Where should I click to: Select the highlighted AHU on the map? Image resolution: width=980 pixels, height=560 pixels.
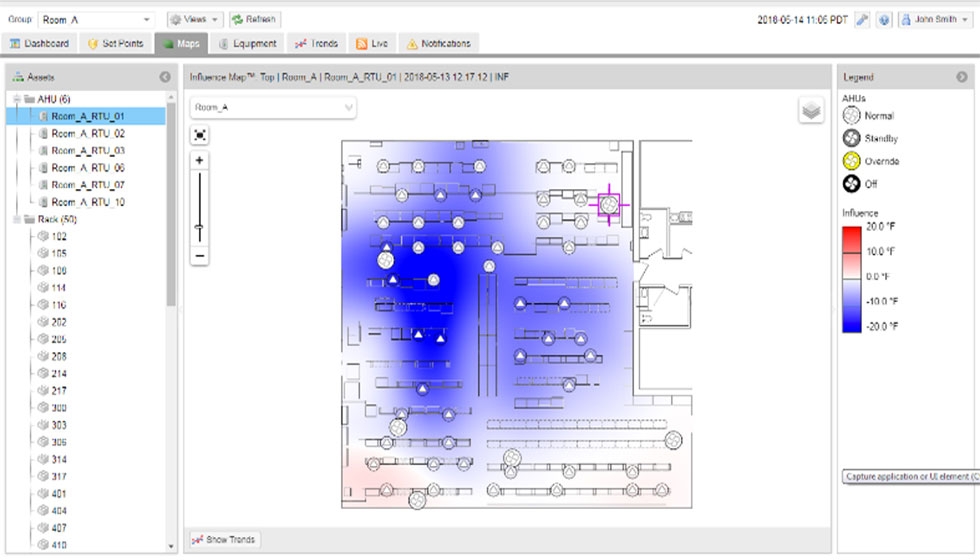pos(608,203)
